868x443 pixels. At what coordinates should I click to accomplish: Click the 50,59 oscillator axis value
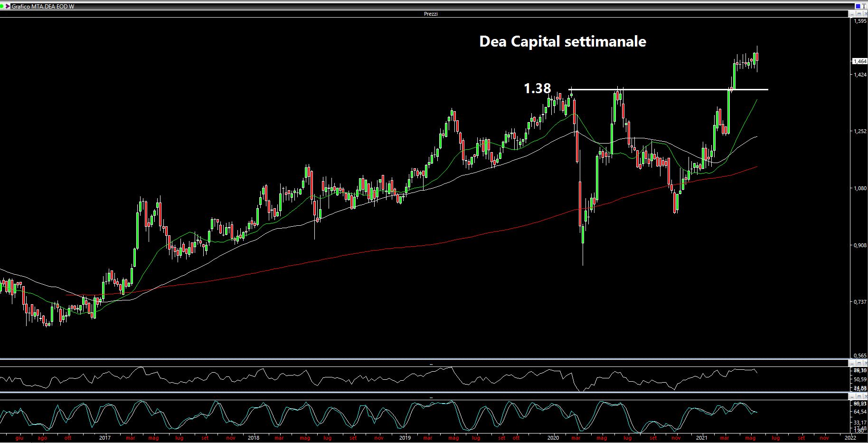click(860, 379)
